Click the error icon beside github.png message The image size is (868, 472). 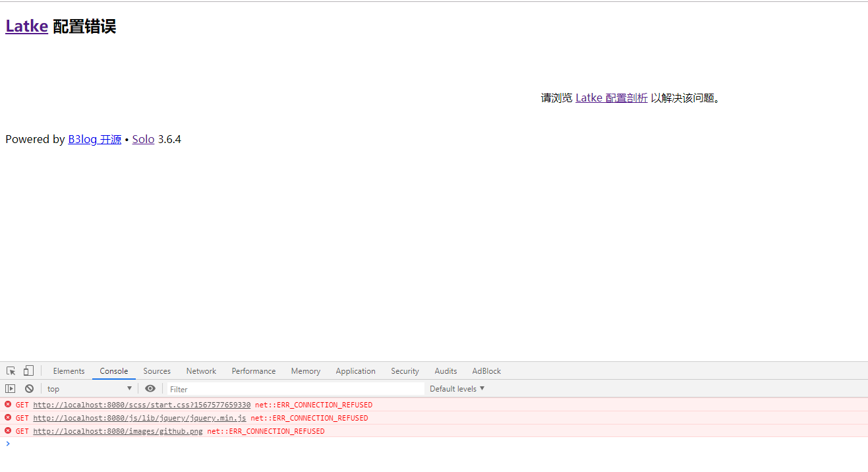[7, 430]
